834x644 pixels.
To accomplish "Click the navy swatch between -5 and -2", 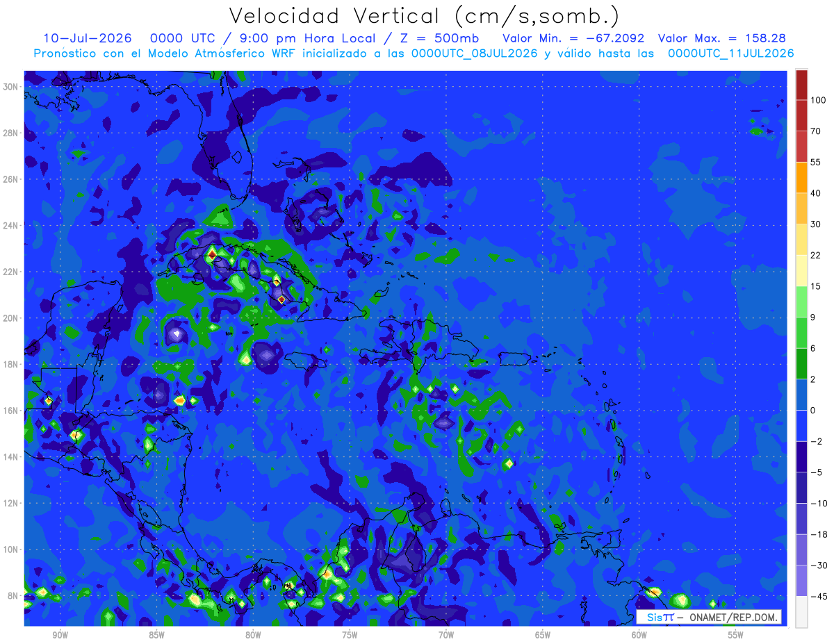I will (801, 456).
